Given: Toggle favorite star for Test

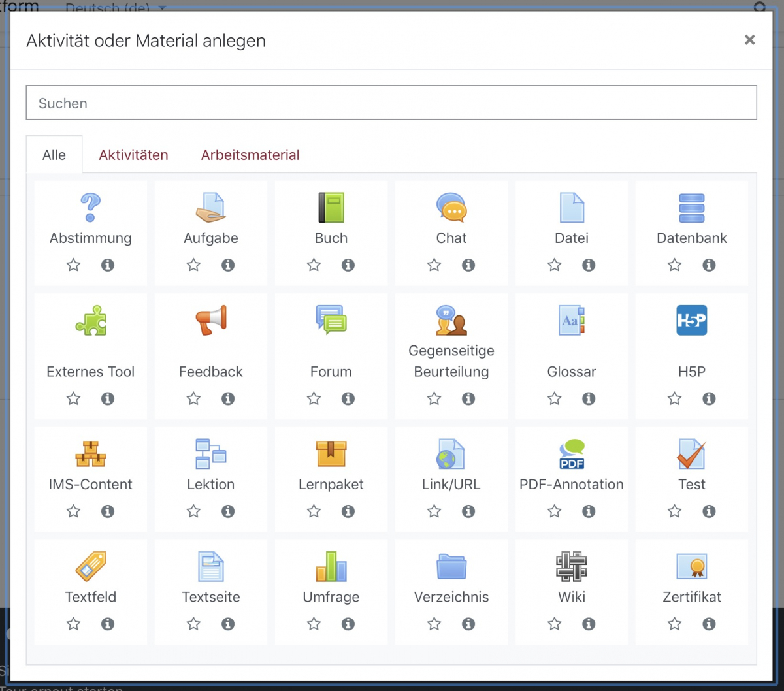Looking at the screenshot, I should [674, 511].
